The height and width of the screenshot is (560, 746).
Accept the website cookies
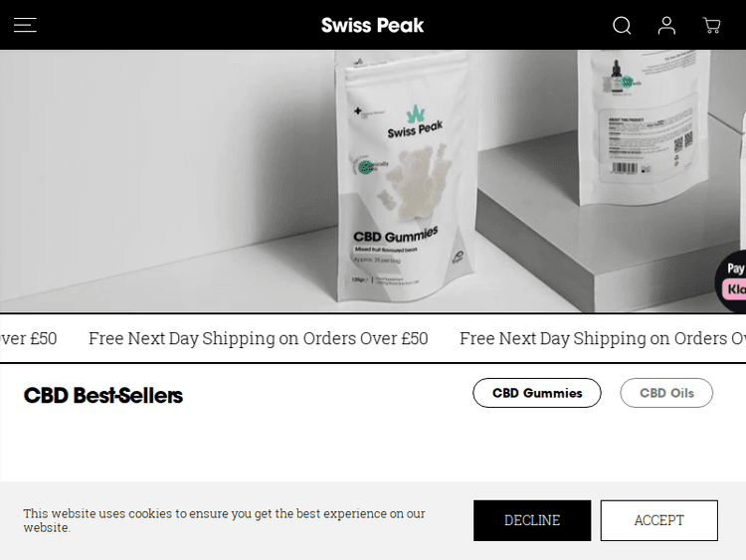(658, 520)
